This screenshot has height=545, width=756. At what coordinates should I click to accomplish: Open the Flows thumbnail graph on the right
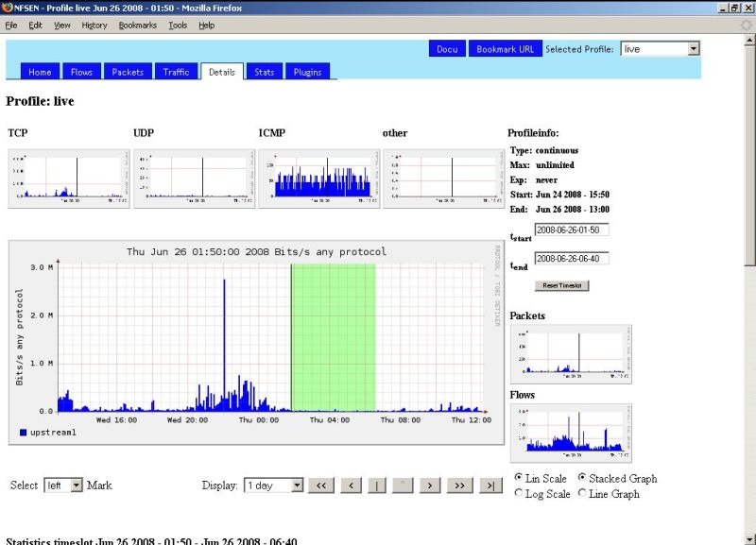(570, 431)
